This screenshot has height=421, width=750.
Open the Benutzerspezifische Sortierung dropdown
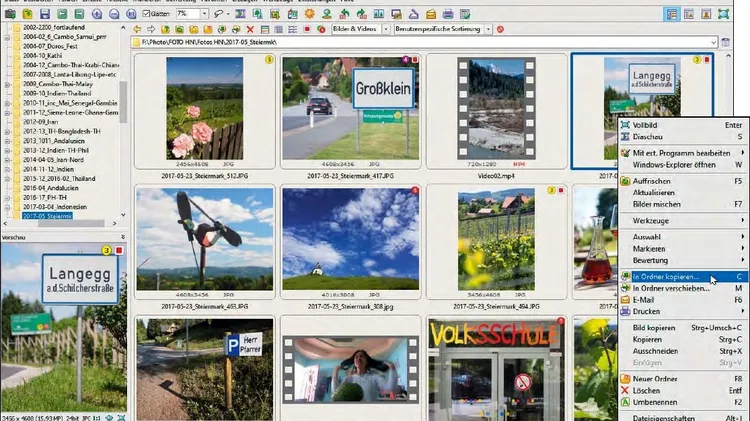click(x=488, y=29)
